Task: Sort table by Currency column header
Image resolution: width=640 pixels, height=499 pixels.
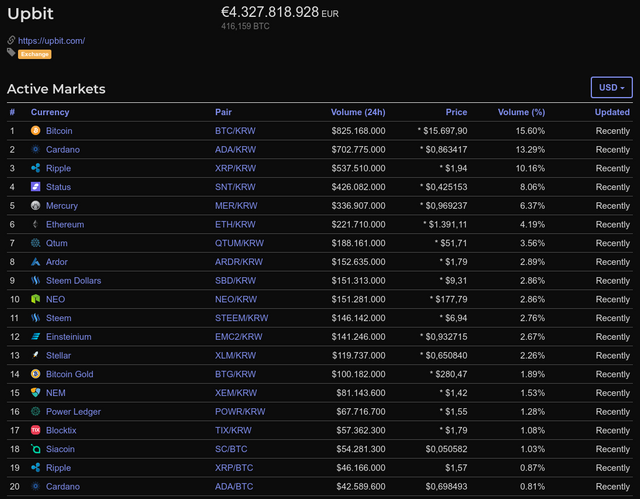Action: point(50,112)
